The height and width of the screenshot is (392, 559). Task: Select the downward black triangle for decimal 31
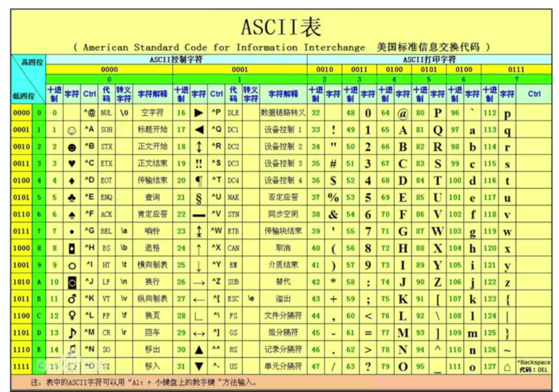point(199,366)
